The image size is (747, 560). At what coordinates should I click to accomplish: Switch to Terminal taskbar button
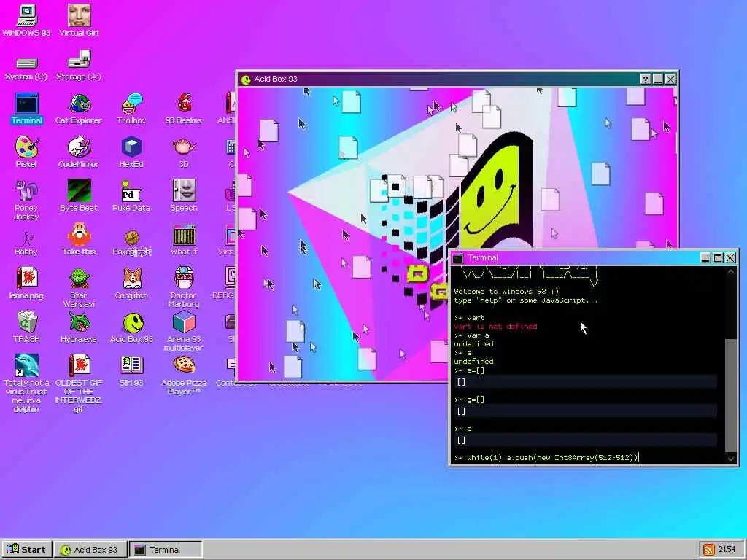(166, 550)
